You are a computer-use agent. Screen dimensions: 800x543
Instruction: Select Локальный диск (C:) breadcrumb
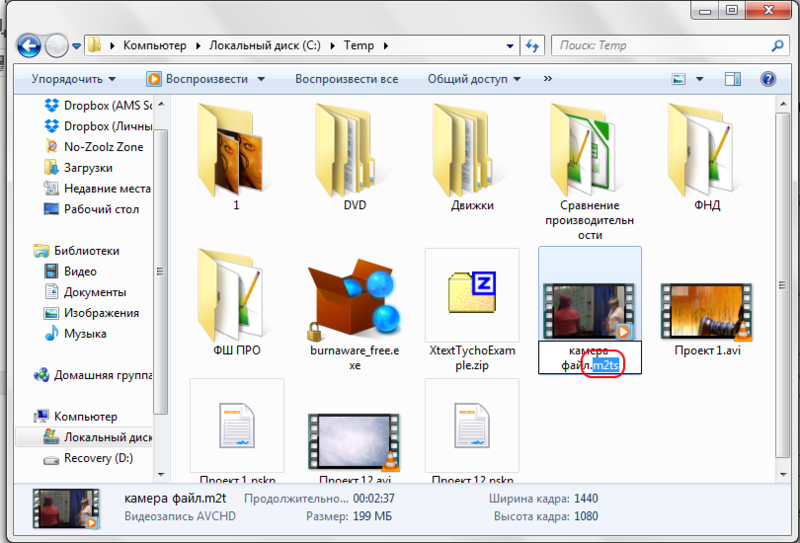pos(265,45)
